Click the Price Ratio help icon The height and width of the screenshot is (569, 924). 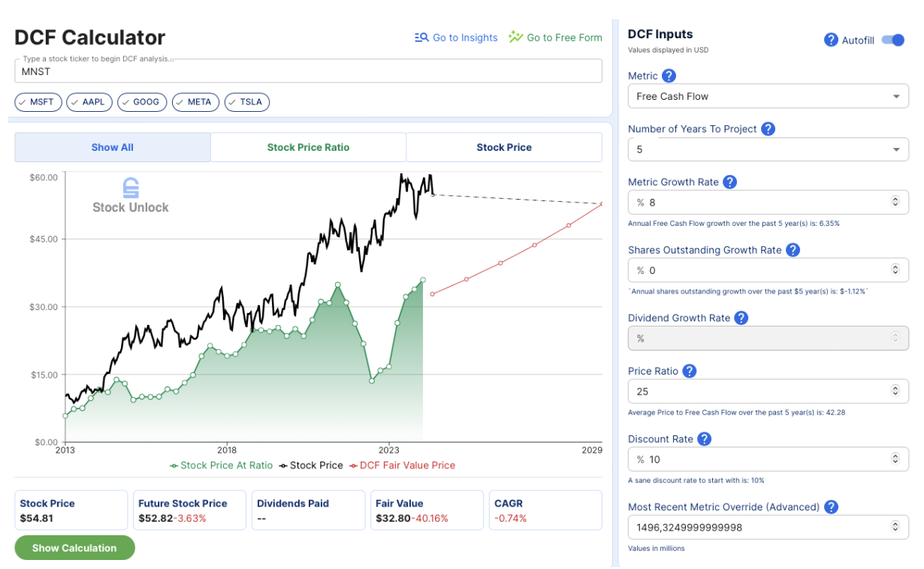point(689,371)
